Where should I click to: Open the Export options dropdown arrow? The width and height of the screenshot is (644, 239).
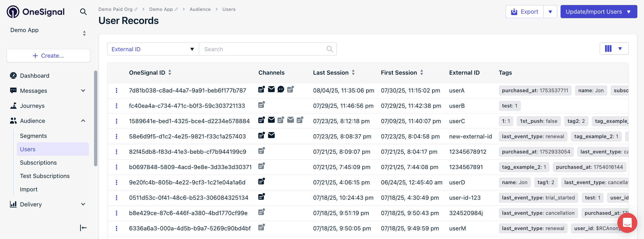click(550, 12)
